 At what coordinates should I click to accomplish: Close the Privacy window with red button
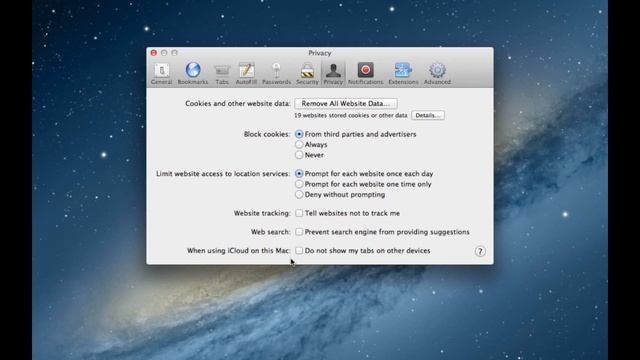coord(153,53)
